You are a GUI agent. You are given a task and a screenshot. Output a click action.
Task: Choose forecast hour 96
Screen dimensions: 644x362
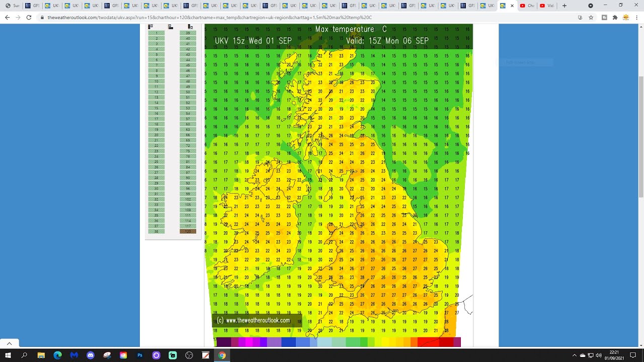tap(188, 189)
